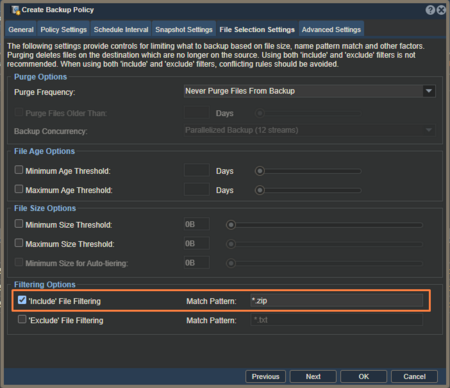Click the Exclude Match Pattern *.txt field
Image resolution: width=450 pixels, height=388 pixels.
[337, 320]
